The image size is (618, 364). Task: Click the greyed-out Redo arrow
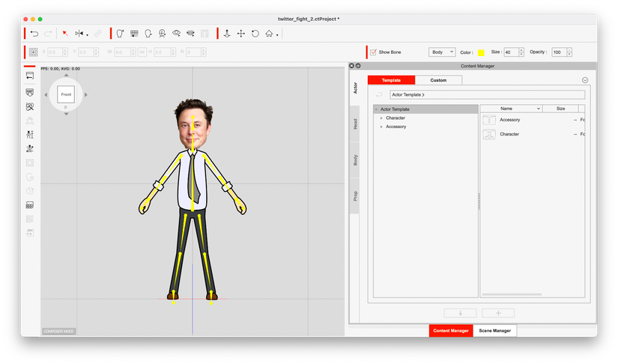(48, 34)
